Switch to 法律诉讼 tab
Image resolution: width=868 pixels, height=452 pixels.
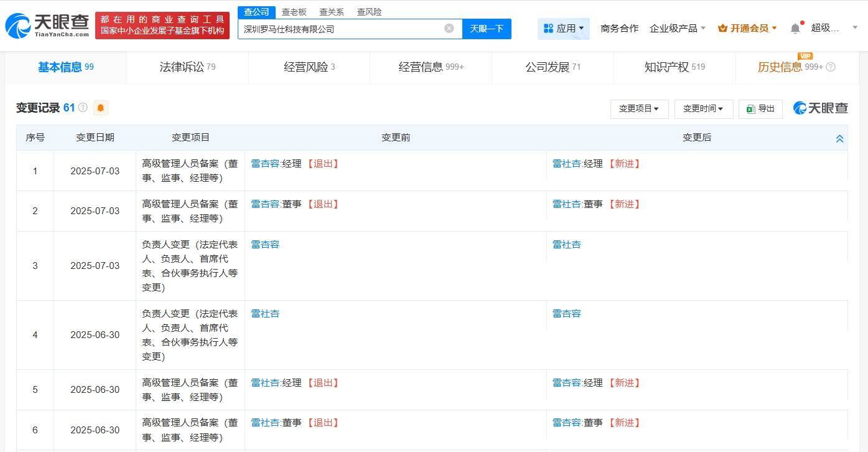coord(187,67)
